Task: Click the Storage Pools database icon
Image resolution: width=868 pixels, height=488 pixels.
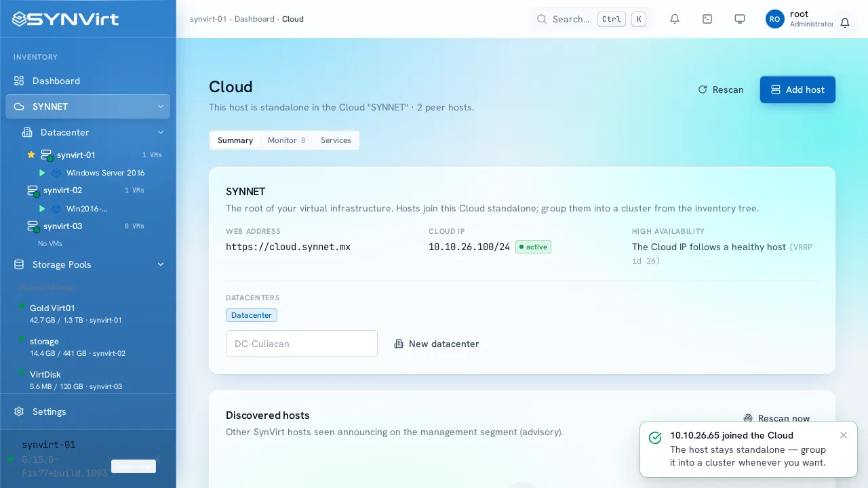Action: (19, 264)
